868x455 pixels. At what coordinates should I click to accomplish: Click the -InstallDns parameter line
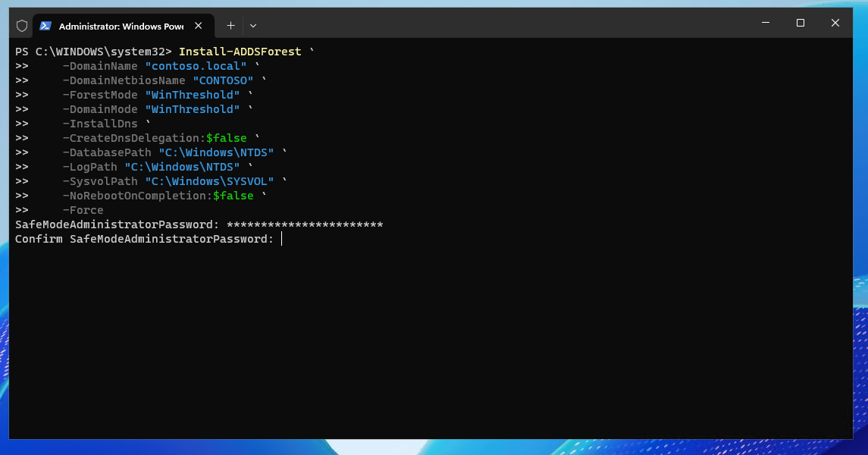99,124
